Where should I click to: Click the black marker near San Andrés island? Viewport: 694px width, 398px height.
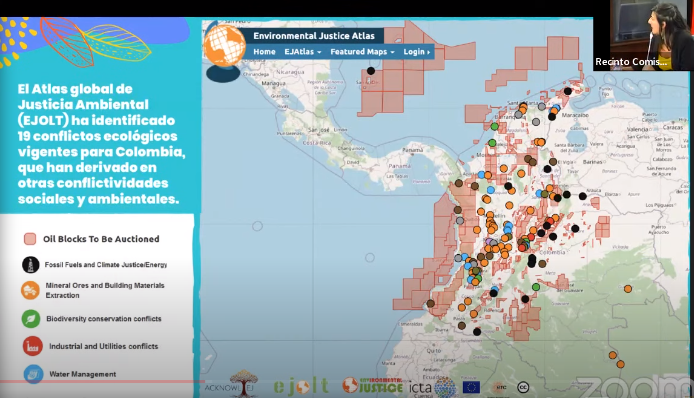click(x=371, y=71)
